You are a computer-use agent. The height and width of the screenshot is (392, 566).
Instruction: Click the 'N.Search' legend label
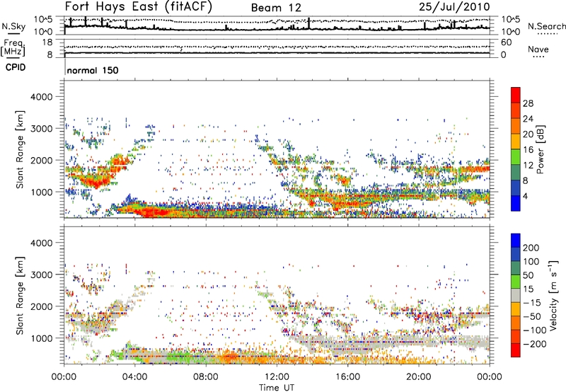pyautogui.click(x=546, y=26)
